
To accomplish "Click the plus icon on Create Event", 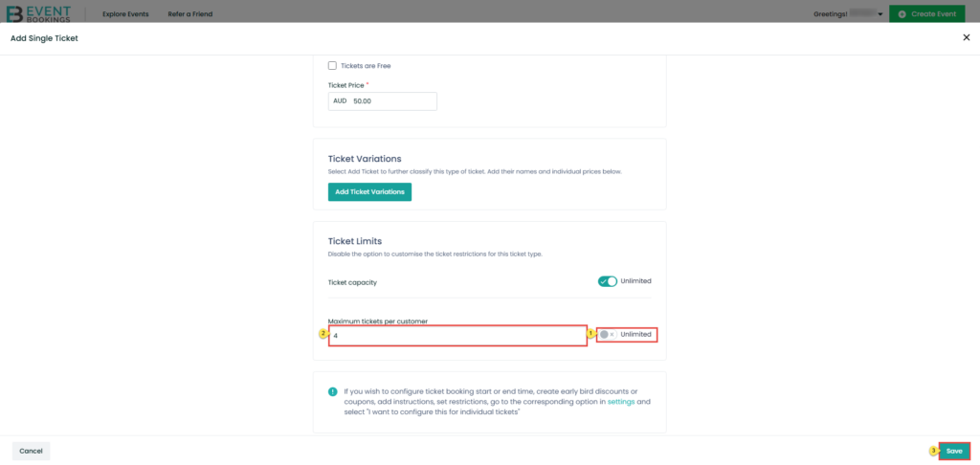I will [902, 13].
